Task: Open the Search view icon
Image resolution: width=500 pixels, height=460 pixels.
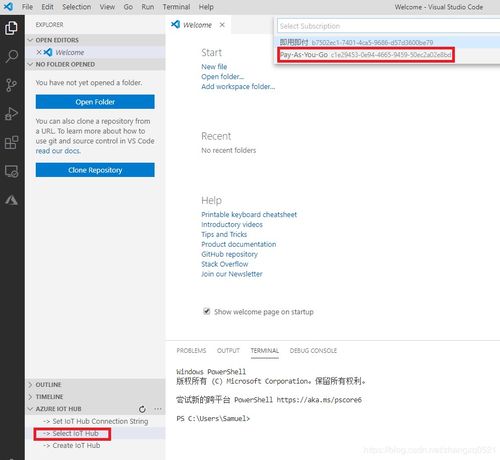Action: [x=11, y=56]
